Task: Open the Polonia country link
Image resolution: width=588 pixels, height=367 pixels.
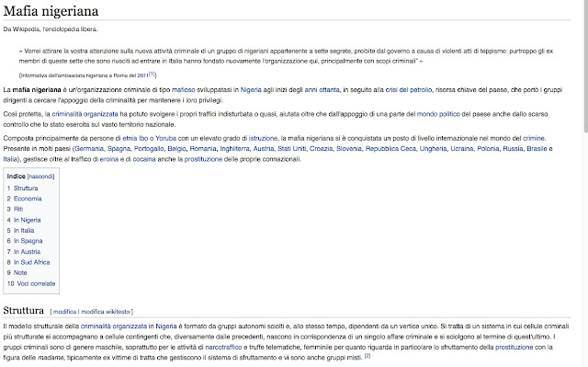Action: pos(488,149)
